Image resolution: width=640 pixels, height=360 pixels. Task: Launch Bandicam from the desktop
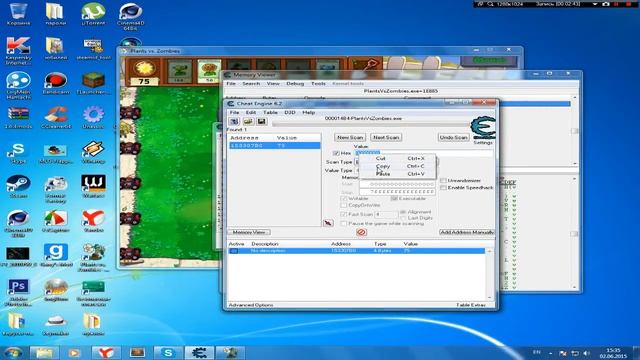coord(56,84)
